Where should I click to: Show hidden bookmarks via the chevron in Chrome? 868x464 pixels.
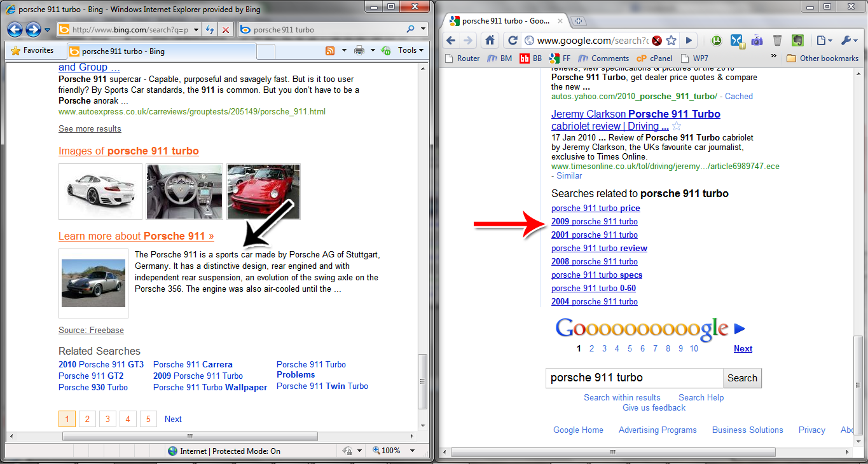(774, 56)
